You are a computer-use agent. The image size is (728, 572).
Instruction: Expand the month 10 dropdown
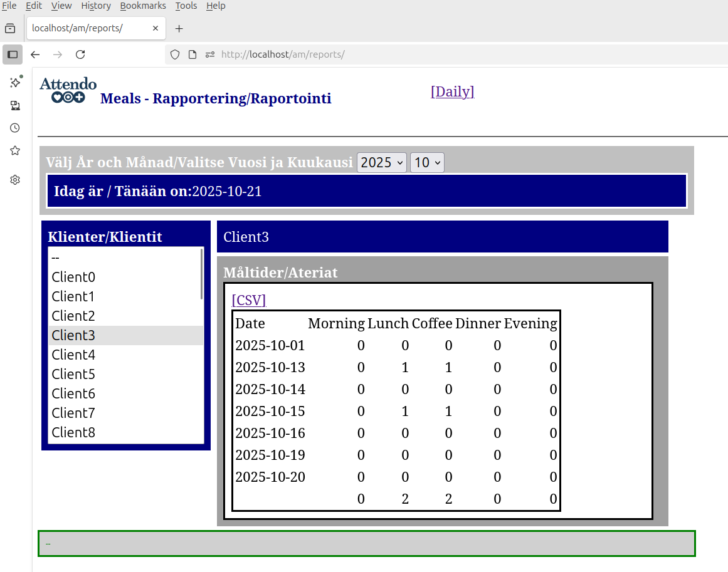pos(426,163)
